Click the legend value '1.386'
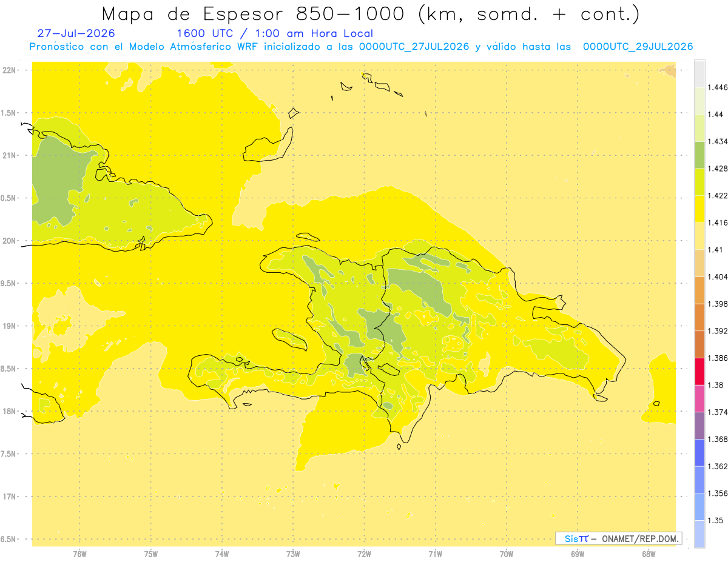Viewport: 728px width, 562px height. click(718, 358)
